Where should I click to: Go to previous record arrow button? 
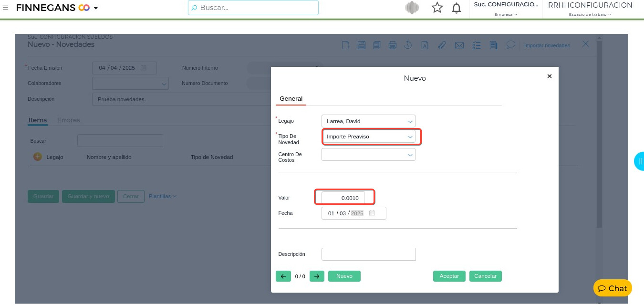(x=283, y=276)
